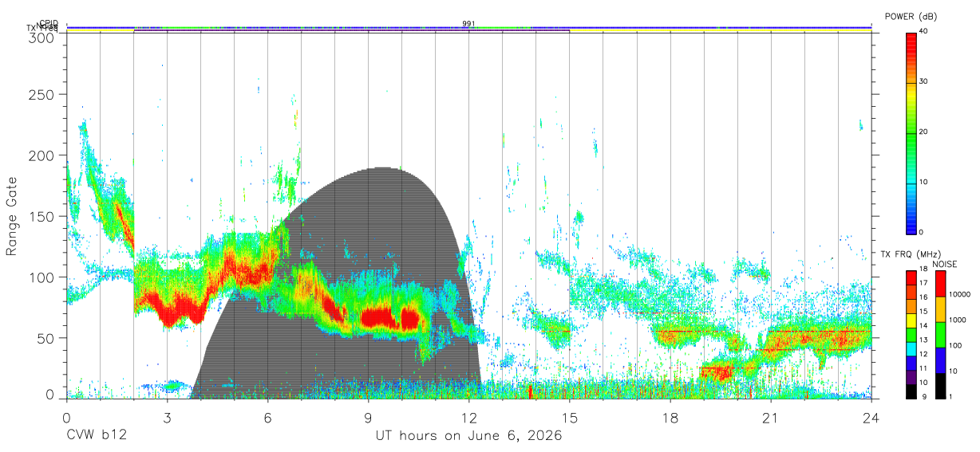Click the "POWER (dB)" colorbar heading

click(x=911, y=17)
